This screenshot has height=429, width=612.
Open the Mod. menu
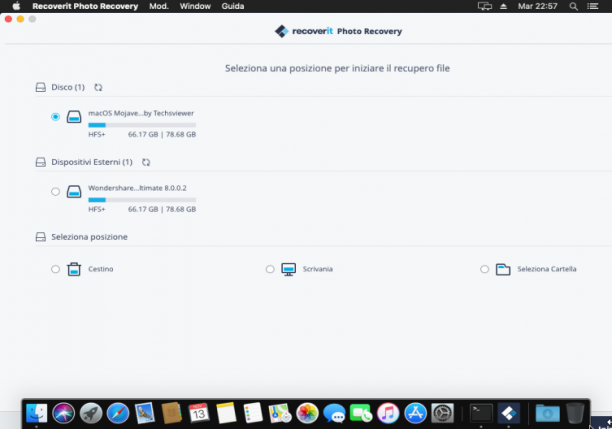click(159, 6)
